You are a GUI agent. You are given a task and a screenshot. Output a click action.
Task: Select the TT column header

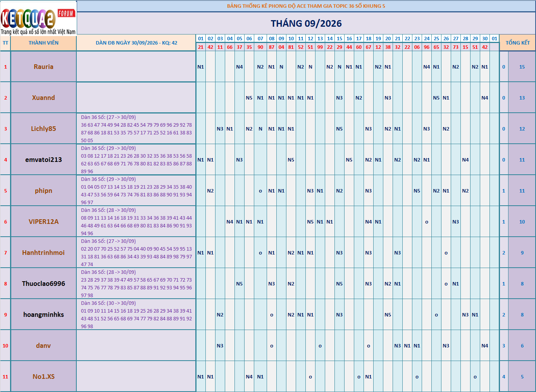click(5, 43)
